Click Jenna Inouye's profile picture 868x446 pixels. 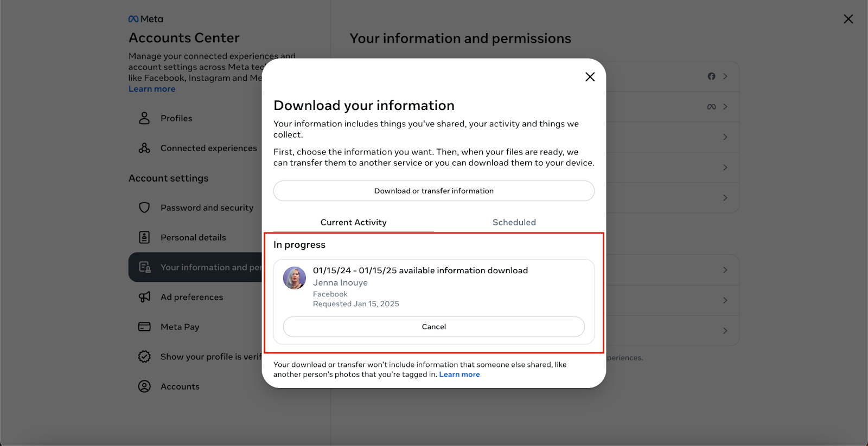(295, 278)
